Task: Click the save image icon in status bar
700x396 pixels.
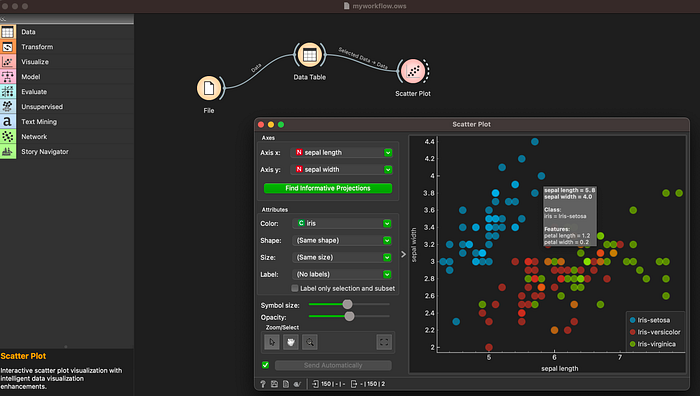Action: (x=274, y=384)
